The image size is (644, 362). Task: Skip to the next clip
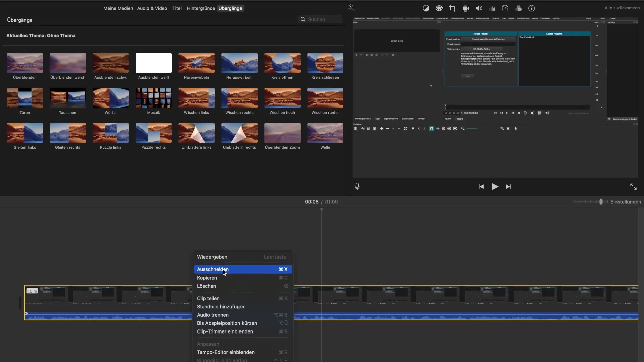coord(508,187)
